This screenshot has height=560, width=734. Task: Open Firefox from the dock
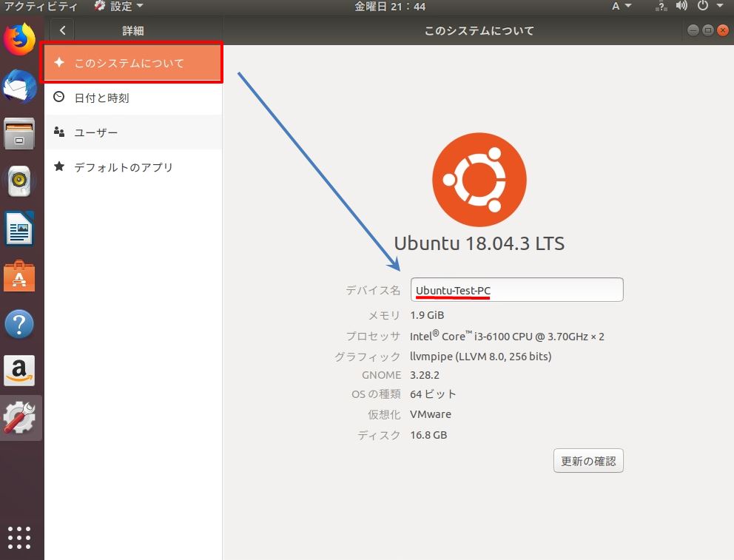coord(20,39)
